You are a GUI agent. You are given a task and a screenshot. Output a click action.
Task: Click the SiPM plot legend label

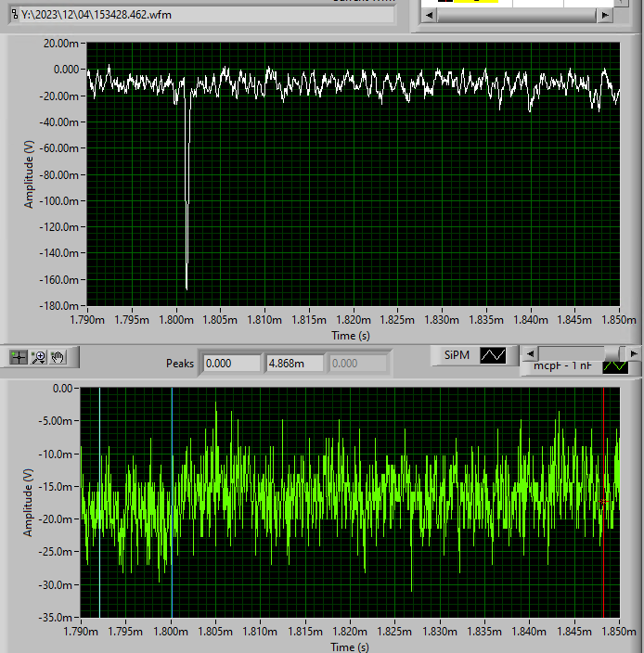pos(456,355)
